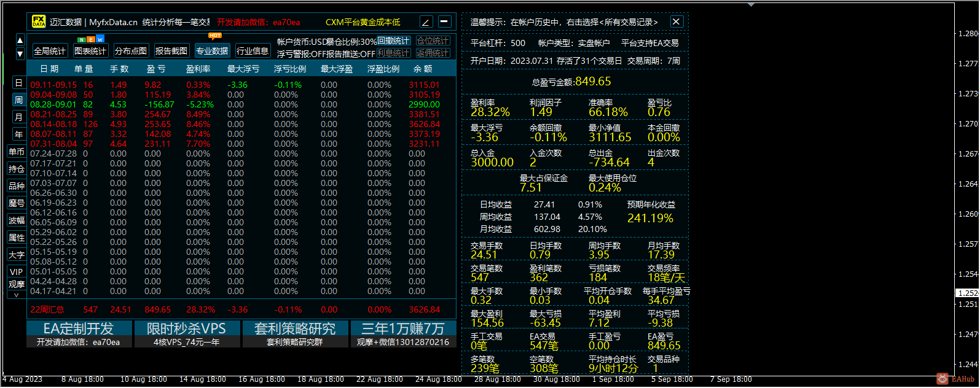This screenshot has height=388, width=980.
Task: Click the 预期年化收益 value 241.19%
Action: pos(650,218)
